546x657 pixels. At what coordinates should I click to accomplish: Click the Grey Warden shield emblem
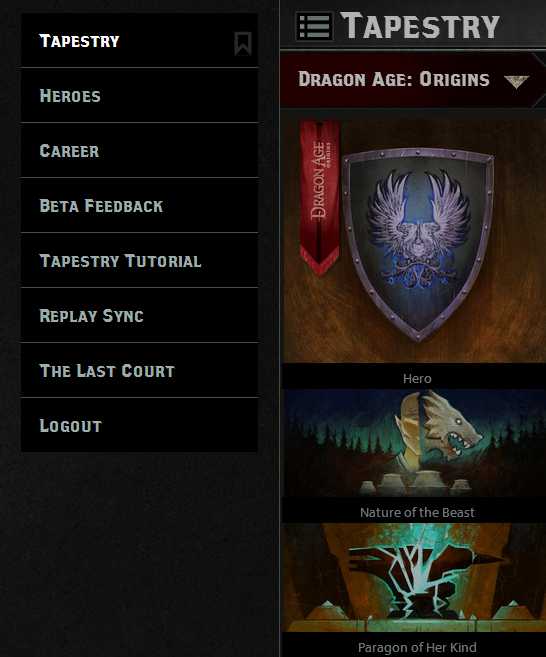tap(418, 244)
